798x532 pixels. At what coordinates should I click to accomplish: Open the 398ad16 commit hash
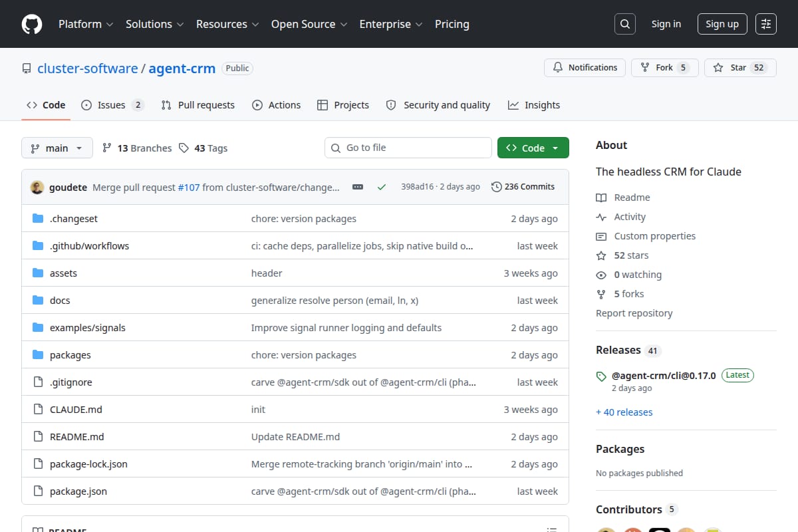pyautogui.click(x=417, y=187)
